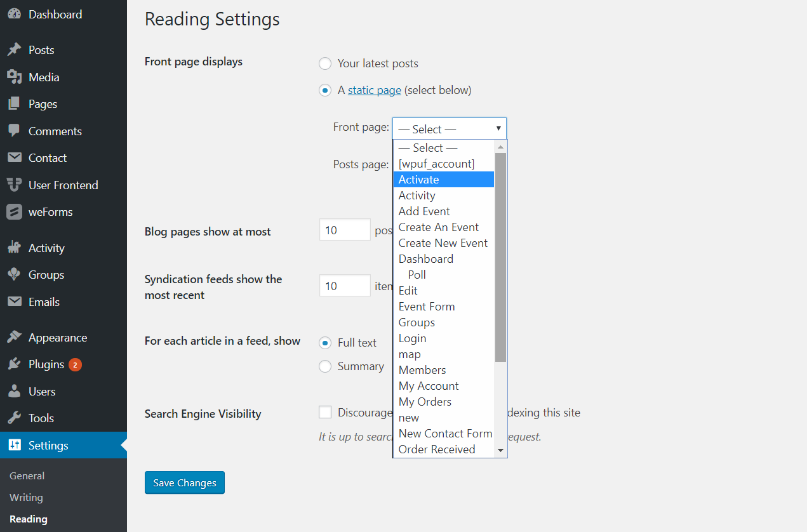Enable the Search Engine Visibility checkbox

coord(325,413)
